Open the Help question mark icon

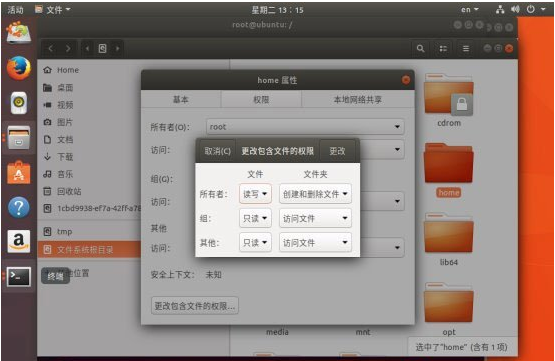click(18, 207)
